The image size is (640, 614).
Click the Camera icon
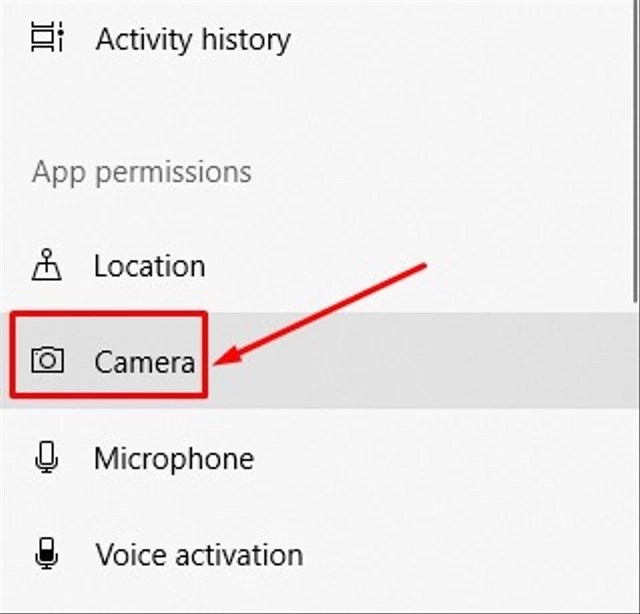pos(47,360)
